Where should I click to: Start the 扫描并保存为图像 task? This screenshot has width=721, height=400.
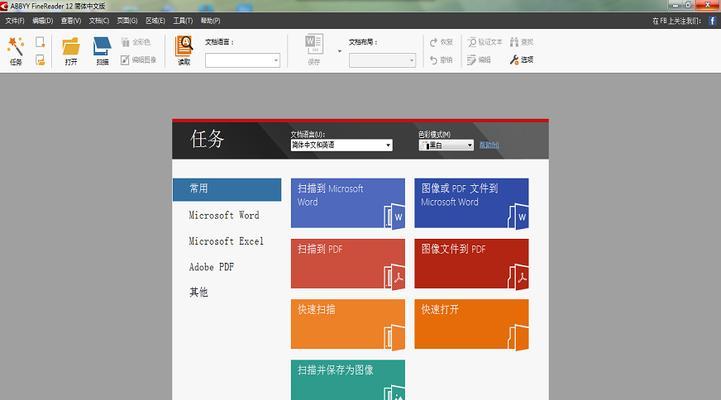click(x=348, y=380)
